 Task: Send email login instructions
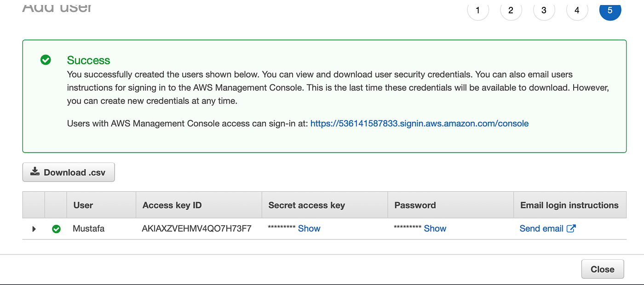coord(541,228)
